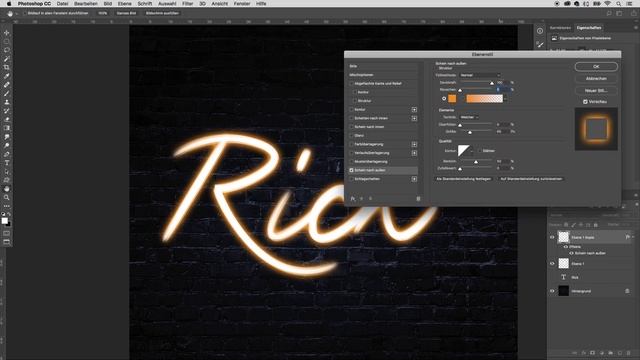The height and width of the screenshot is (360, 640).
Task: Select the History Brush tool
Action: pyautogui.click(x=7, y=111)
